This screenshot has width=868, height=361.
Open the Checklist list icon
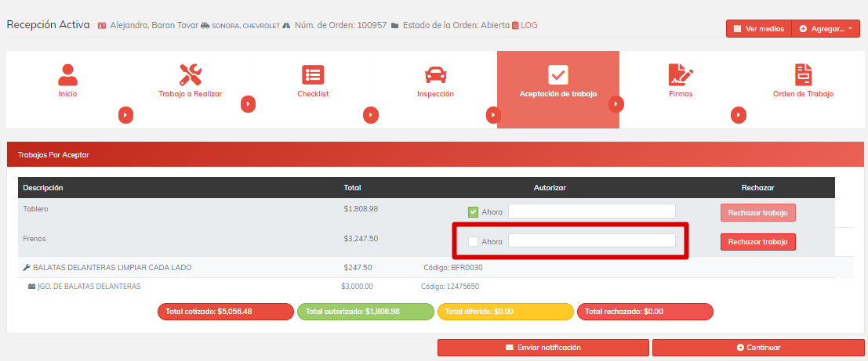(313, 74)
